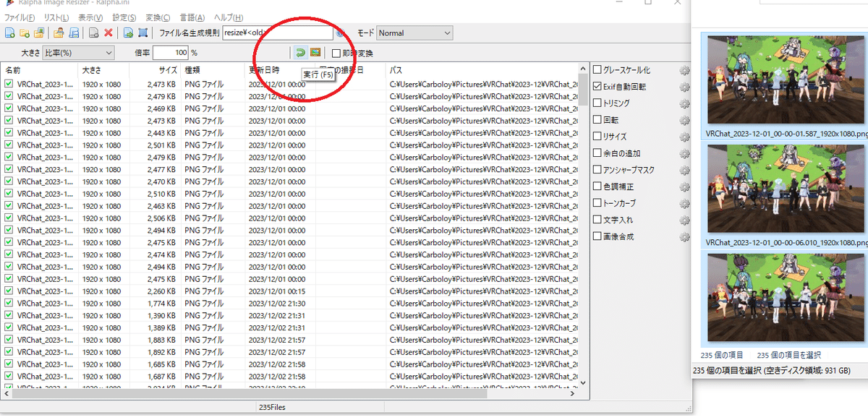The image size is (868, 420).
Task: Open the 表示(V) menu
Action: 90,17
